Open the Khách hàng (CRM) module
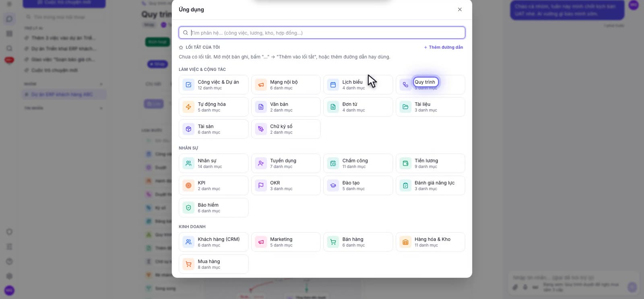 click(214, 242)
